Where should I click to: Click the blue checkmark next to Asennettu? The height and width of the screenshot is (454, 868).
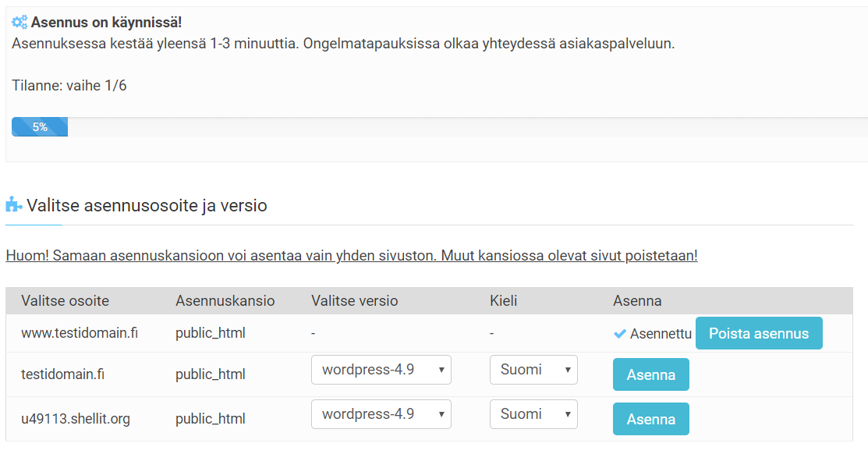tap(620, 334)
